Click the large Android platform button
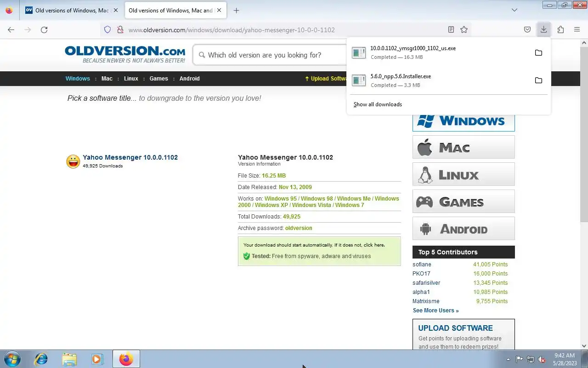The height and width of the screenshot is (368, 588). [464, 229]
